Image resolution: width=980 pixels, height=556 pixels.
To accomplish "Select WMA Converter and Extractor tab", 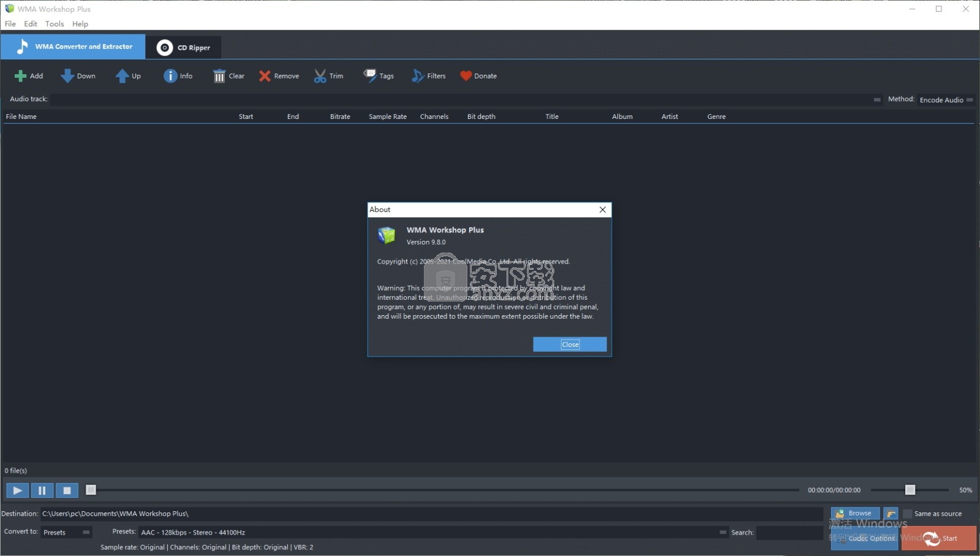I will click(73, 47).
